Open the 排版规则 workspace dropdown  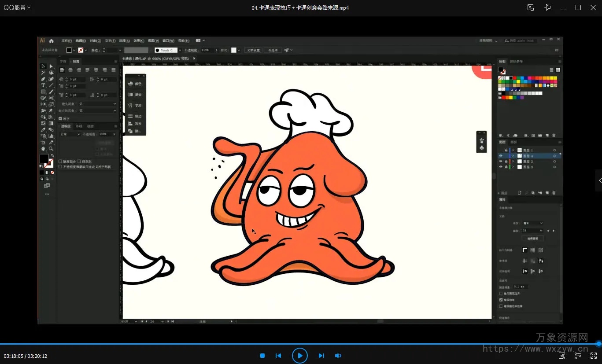pos(488,40)
